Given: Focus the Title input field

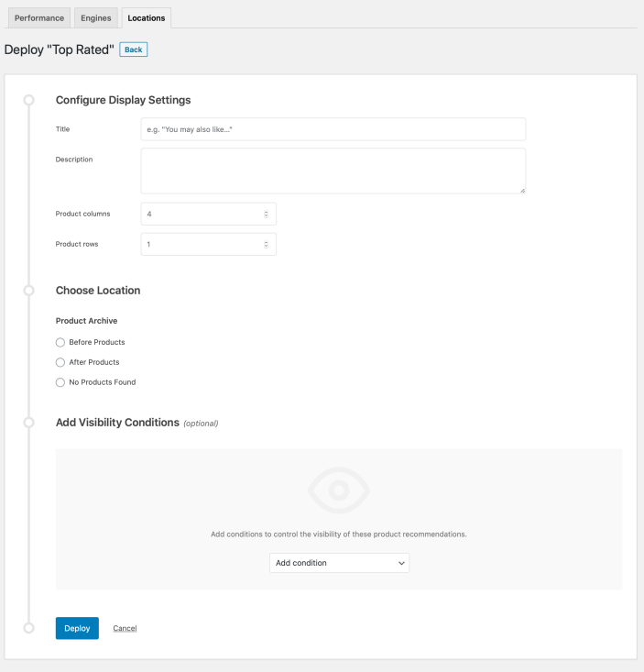Looking at the screenshot, I should point(333,129).
